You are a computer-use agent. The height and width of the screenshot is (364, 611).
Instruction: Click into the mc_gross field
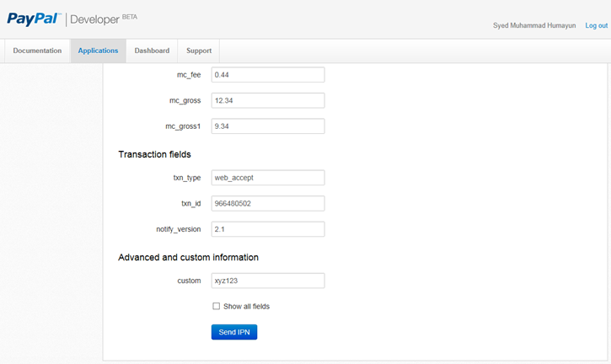pyautogui.click(x=267, y=101)
